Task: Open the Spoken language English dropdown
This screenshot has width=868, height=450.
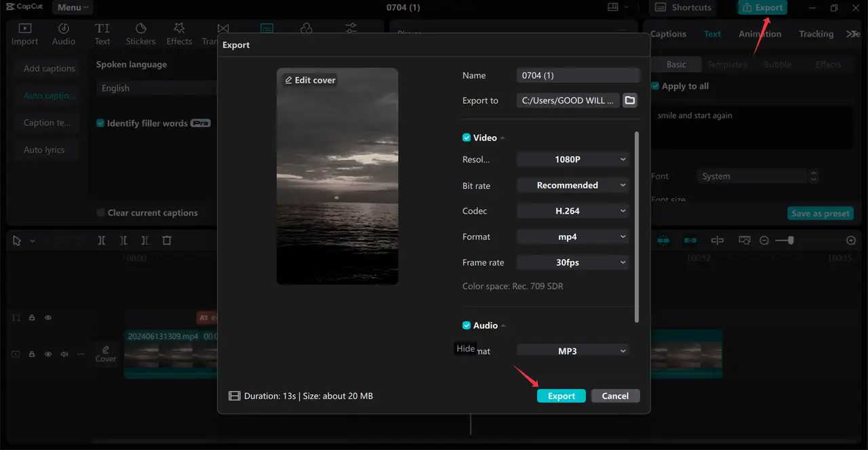Action: coord(157,88)
